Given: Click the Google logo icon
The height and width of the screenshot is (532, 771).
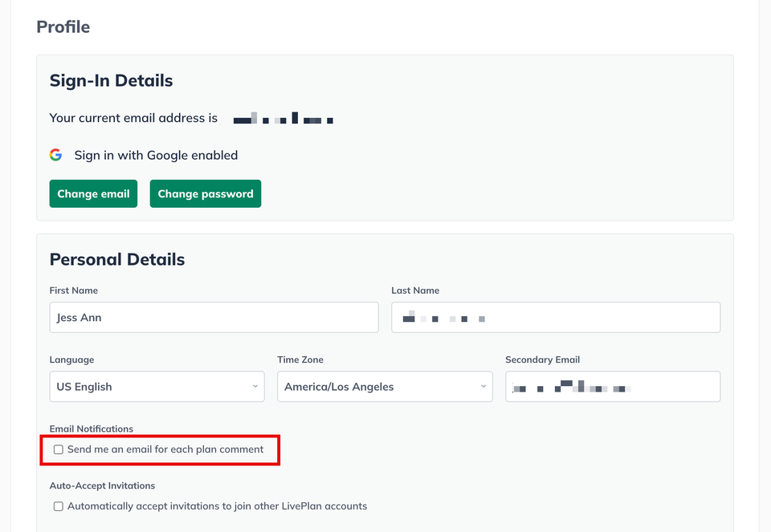Looking at the screenshot, I should [x=55, y=155].
